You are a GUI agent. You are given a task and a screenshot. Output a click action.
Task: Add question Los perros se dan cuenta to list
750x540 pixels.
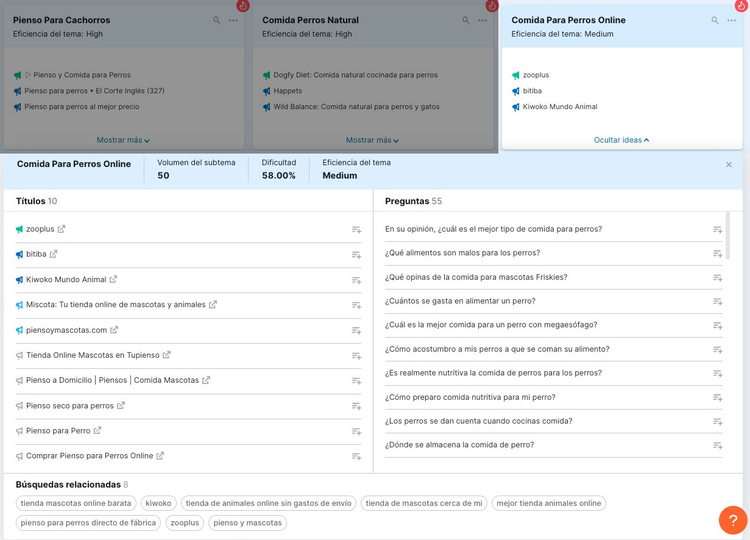(x=717, y=422)
